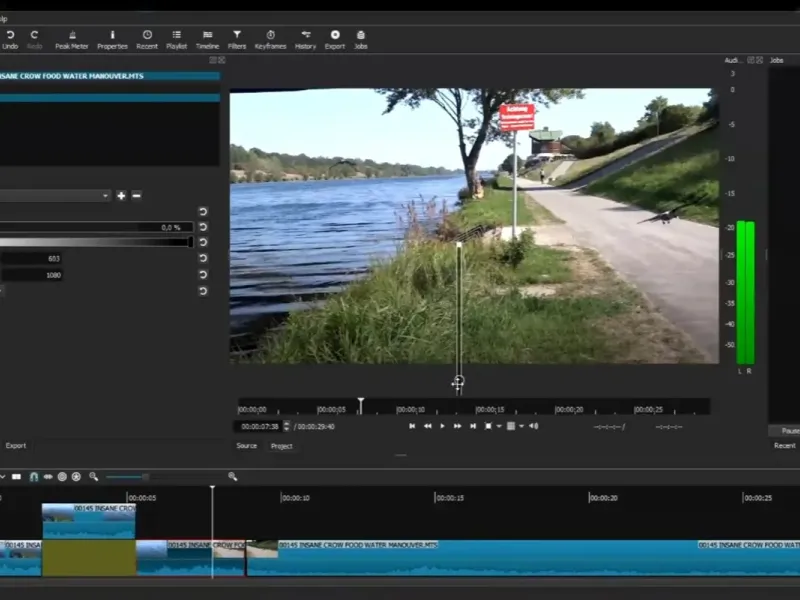The image size is (800, 600).
Task: Adjust the timeline zoom slider
Action: tap(145, 477)
